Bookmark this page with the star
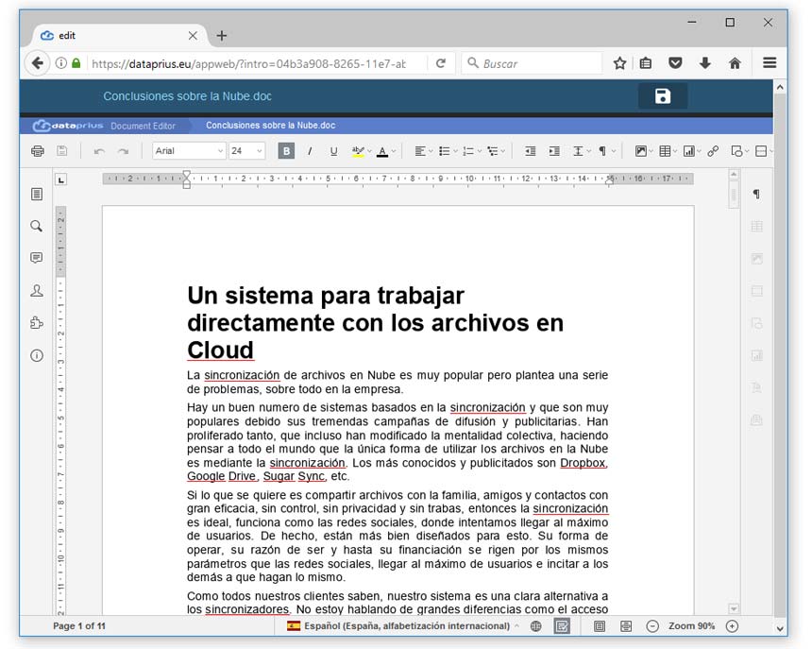Screen dimensions: 812x649 point(620,63)
